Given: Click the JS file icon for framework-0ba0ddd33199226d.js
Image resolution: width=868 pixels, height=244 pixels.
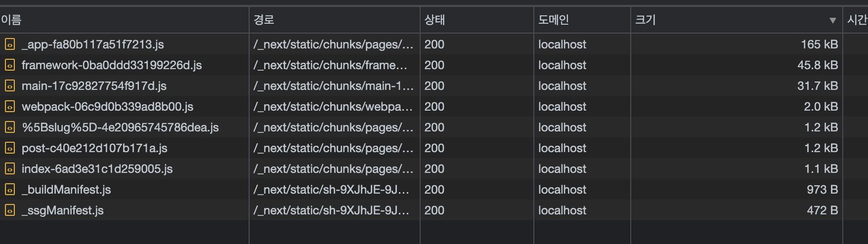Looking at the screenshot, I should pyautogui.click(x=10, y=65).
